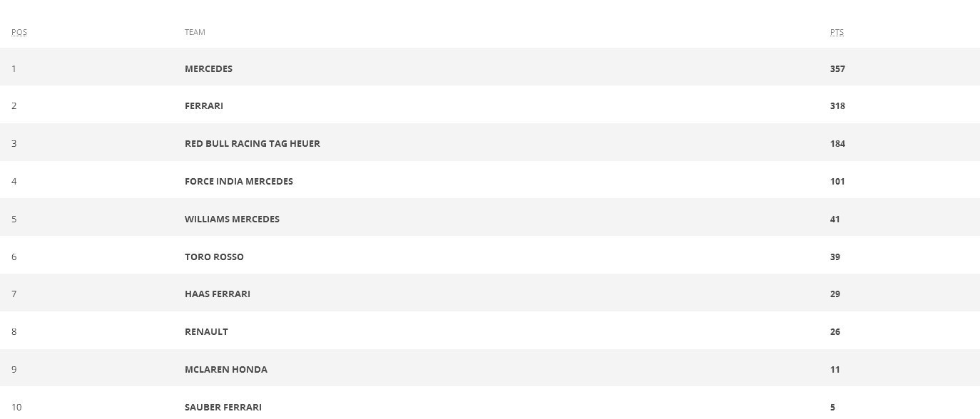Select the Ferrari team name in row 2
Image resolution: width=980 pixels, height=419 pixels.
coord(204,105)
